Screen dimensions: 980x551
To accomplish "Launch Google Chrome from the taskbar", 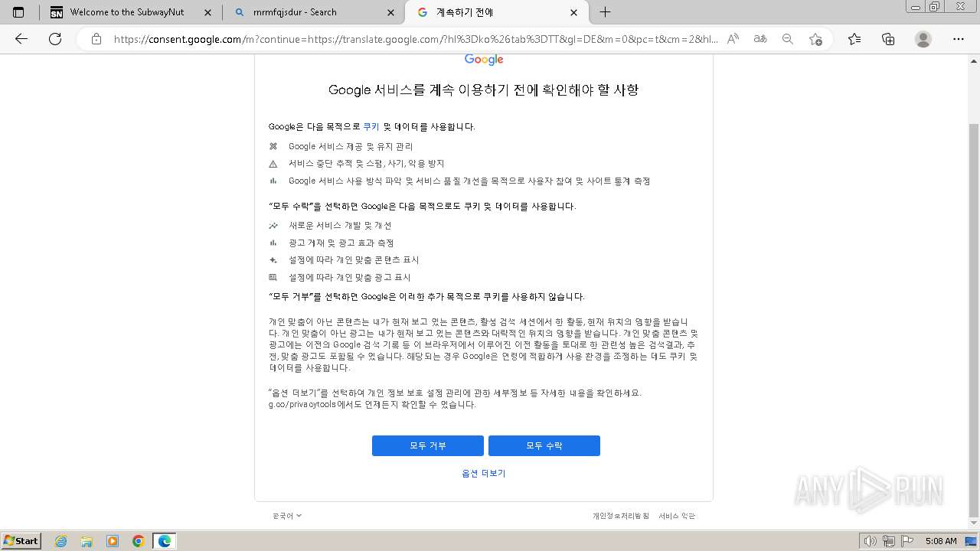I will tap(139, 541).
